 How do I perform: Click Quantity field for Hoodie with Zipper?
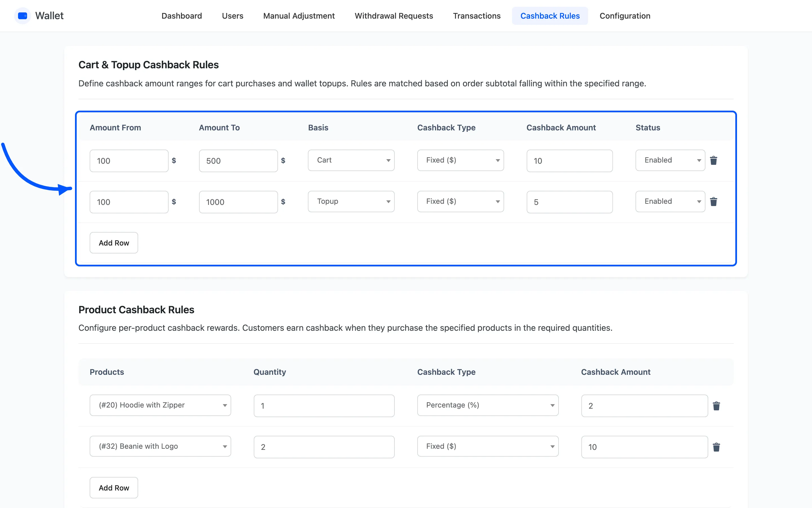(324, 406)
